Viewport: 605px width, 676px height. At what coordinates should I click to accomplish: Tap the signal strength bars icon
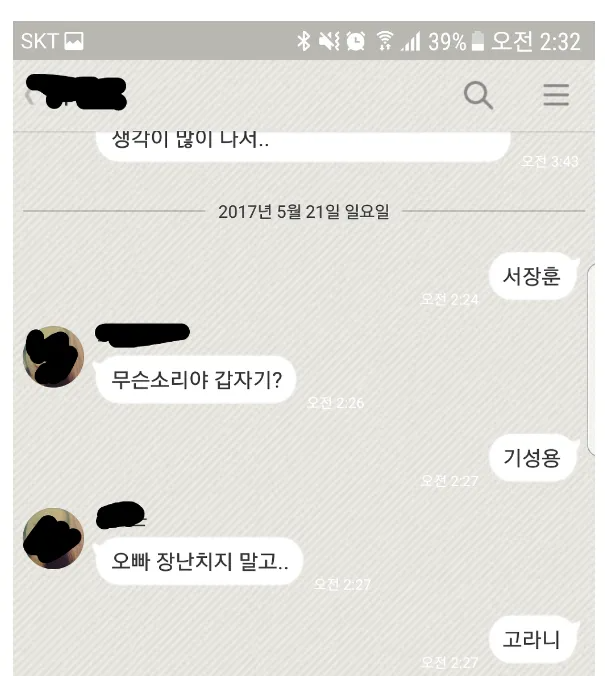click(411, 42)
